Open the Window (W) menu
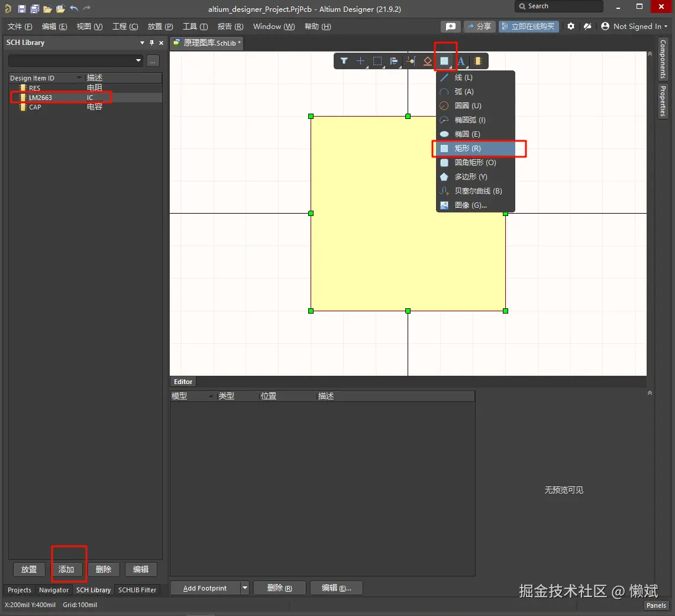 click(x=274, y=27)
